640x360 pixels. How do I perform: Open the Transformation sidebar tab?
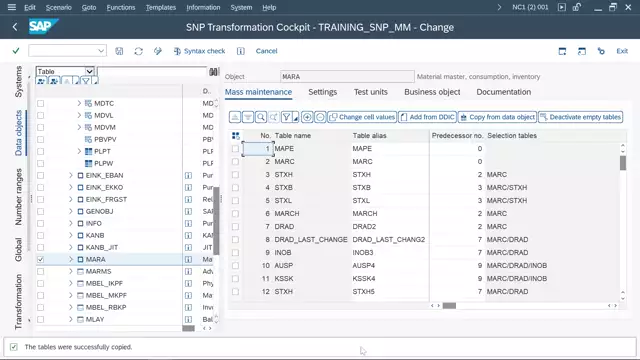tap(18, 302)
